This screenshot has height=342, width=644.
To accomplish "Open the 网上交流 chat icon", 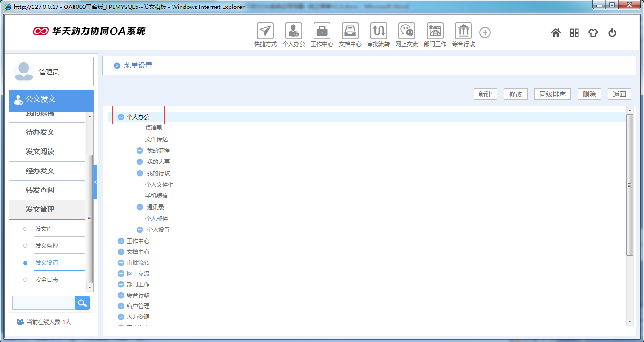I will (x=407, y=31).
